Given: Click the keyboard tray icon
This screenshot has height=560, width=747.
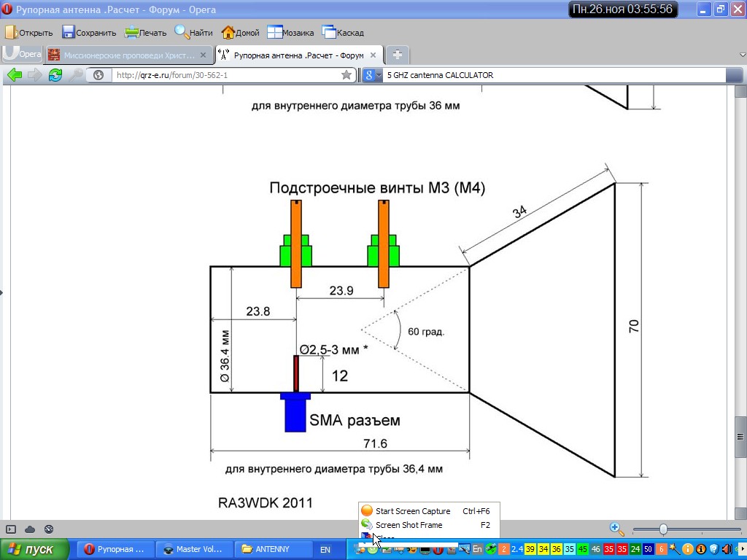Looking at the screenshot, I should click(x=465, y=548).
